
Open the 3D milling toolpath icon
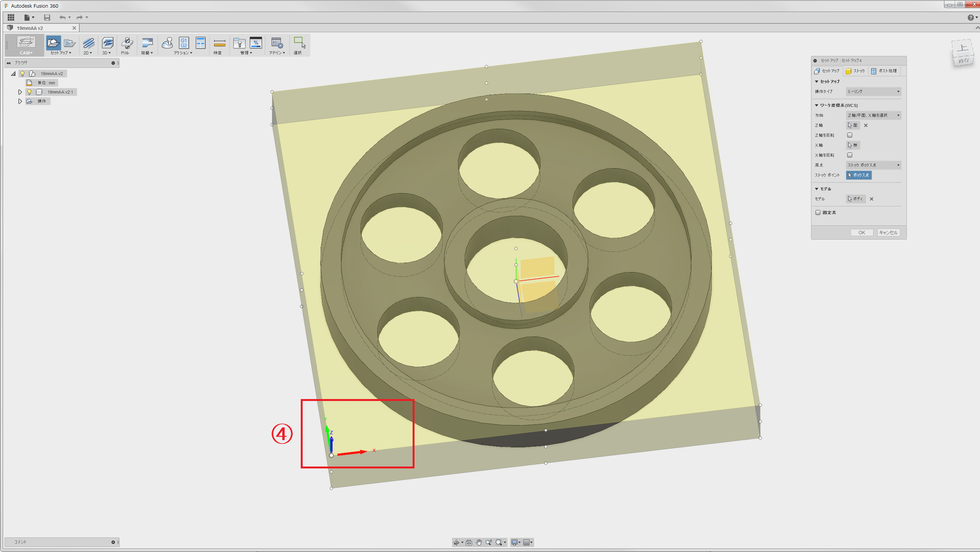(x=107, y=43)
